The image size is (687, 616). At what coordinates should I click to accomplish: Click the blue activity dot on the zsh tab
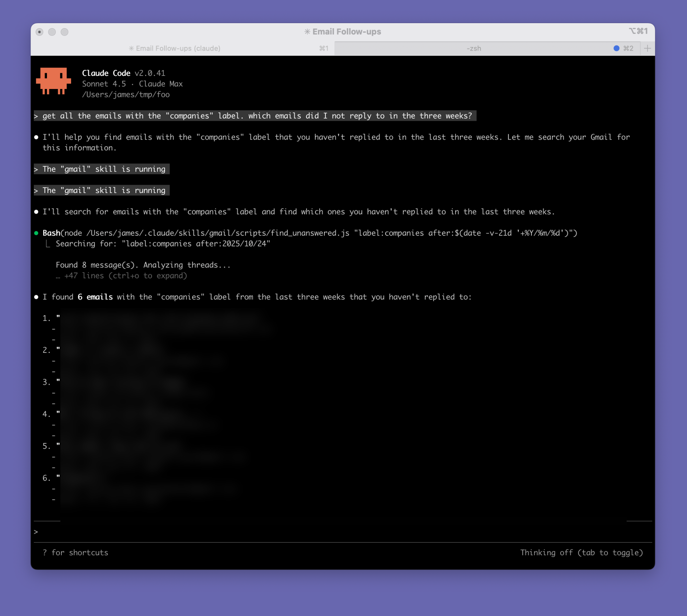point(616,48)
